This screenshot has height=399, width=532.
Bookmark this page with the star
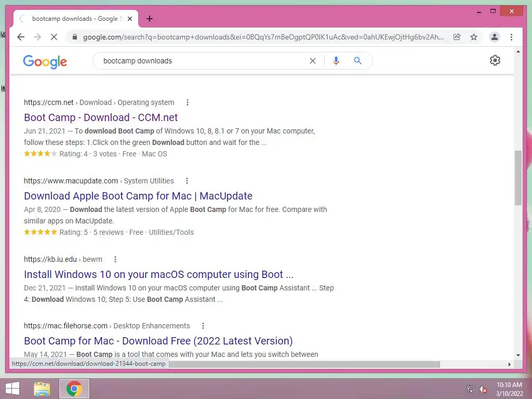point(474,37)
